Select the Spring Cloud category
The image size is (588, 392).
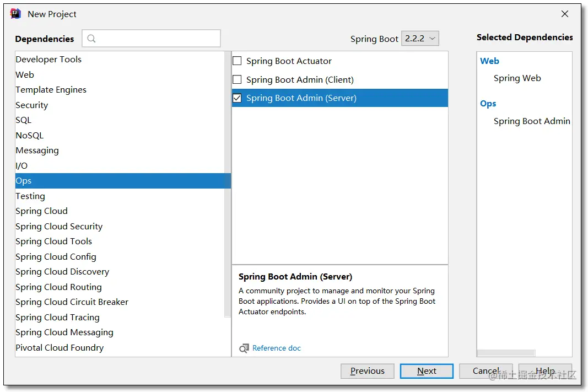click(x=120, y=211)
